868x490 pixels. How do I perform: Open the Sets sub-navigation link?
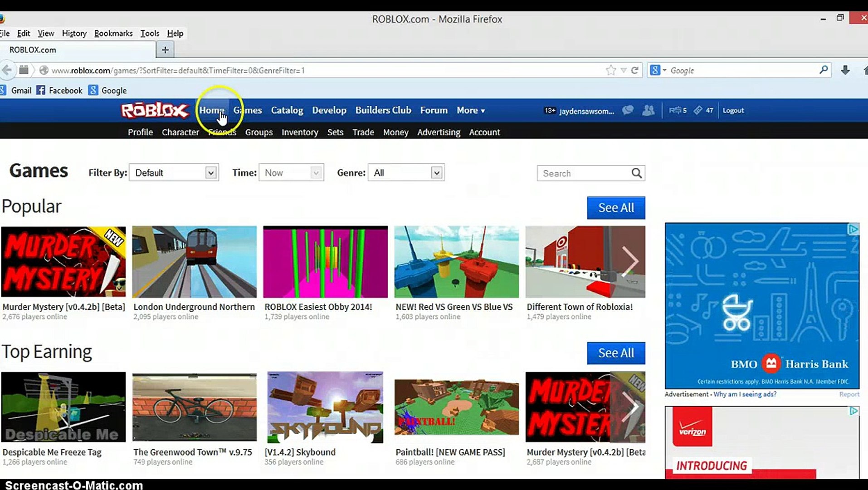(335, 132)
